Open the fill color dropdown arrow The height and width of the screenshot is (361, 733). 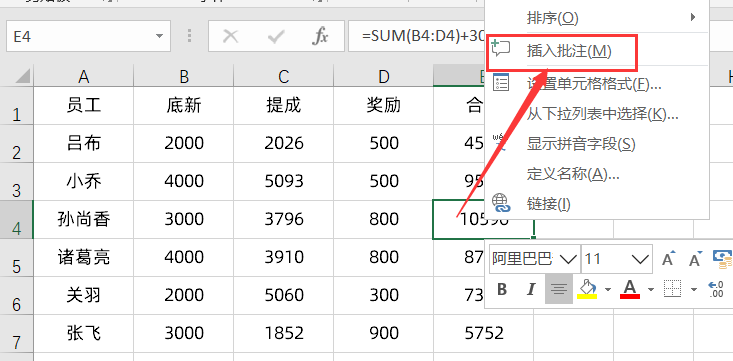pyautogui.click(x=607, y=289)
